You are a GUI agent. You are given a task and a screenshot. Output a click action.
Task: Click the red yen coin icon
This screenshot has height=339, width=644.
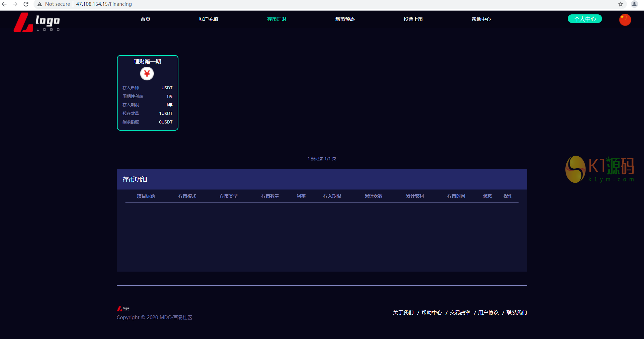(x=147, y=74)
